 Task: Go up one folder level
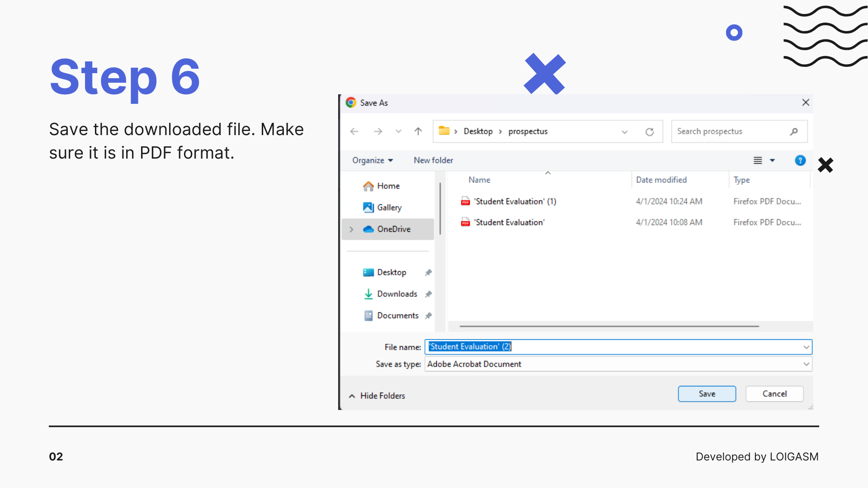418,131
